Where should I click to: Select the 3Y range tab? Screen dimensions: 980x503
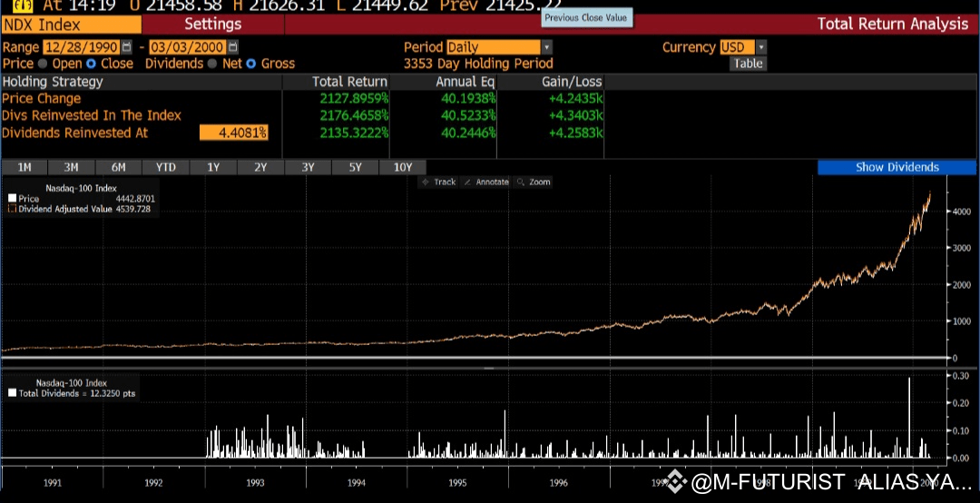point(308,167)
